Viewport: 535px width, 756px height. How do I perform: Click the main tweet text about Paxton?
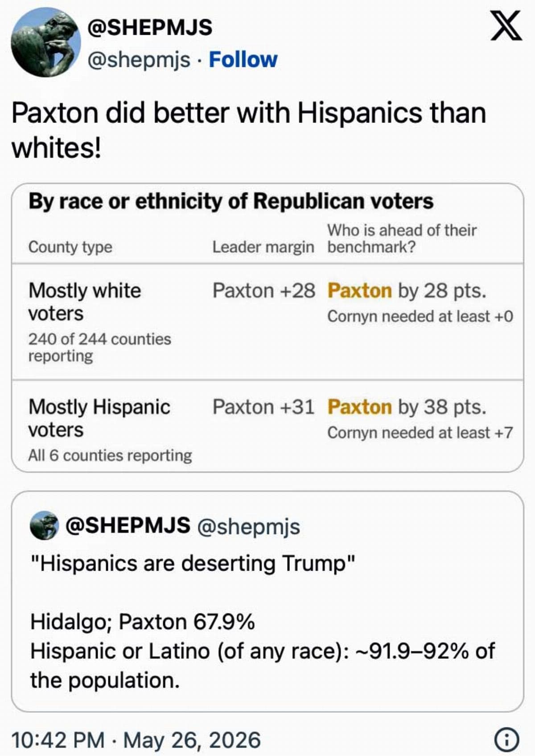[x=249, y=130]
